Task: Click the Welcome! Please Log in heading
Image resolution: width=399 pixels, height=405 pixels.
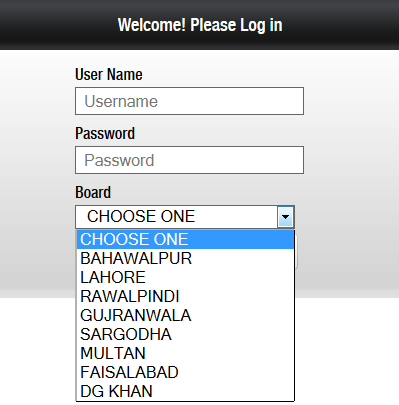Action: click(x=200, y=25)
